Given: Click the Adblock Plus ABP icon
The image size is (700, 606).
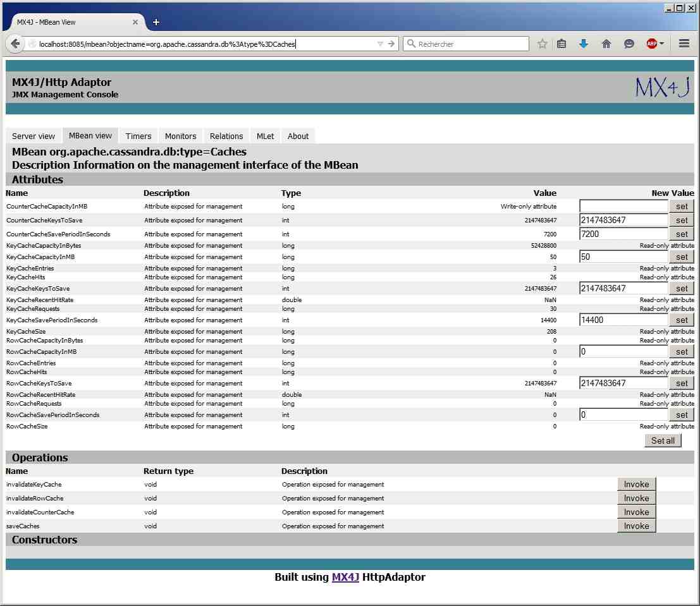Looking at the screenshot, I should (x=651, y=44).
